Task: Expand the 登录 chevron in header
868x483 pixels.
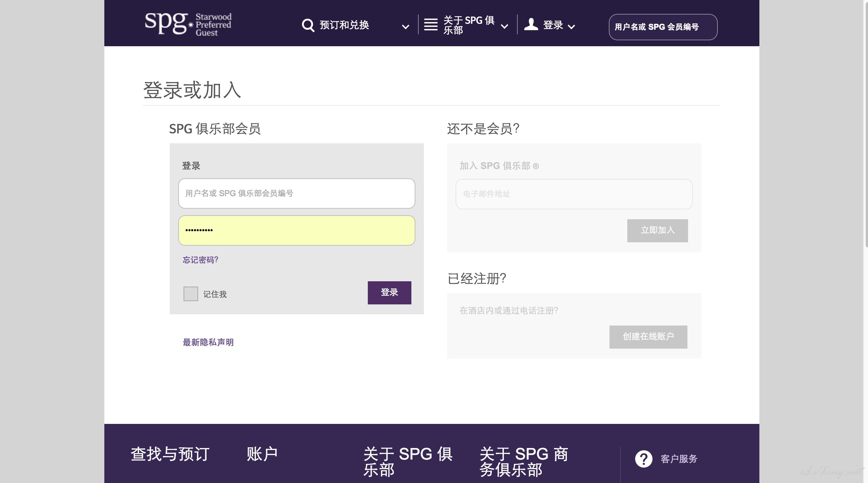Action: (x=571, y=27)
